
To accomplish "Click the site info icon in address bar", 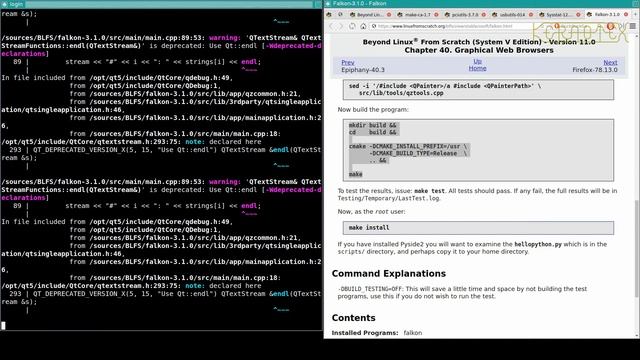I will pyautogui.click(x=373, y=26).
